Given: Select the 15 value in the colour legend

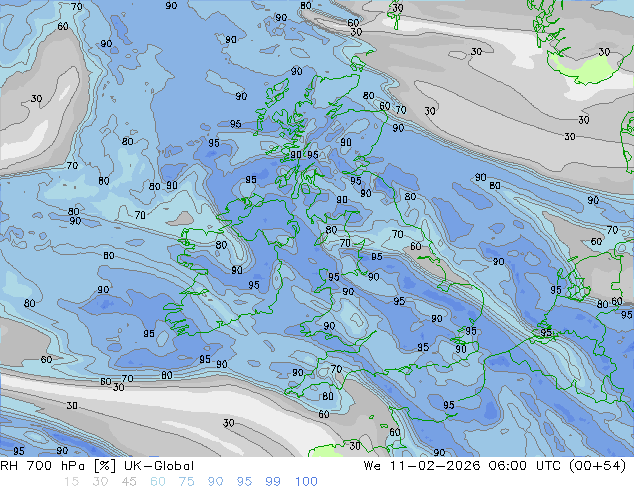Looking at the screenshot, I should 71,482.
